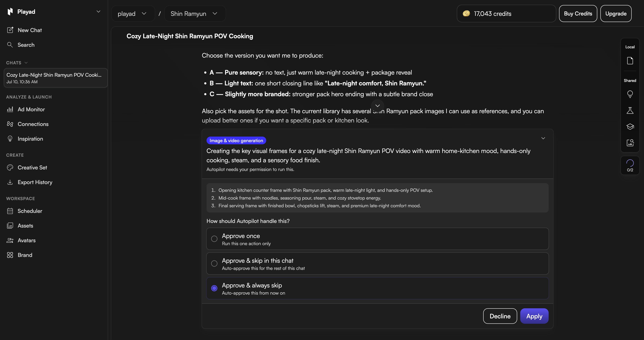This screenshot has height=340, width=644.
Task: Click the Apply button
Action: [534, 316]
